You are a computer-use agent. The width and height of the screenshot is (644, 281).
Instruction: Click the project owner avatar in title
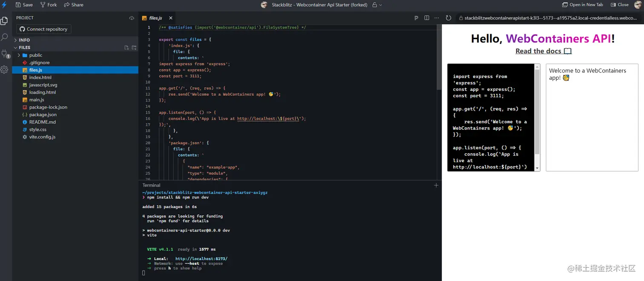(x=264, y=5)
